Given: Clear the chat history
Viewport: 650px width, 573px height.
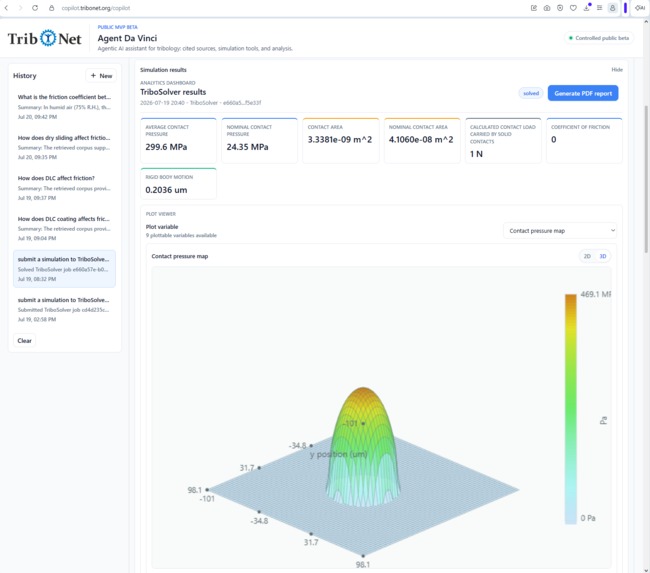Looking at the screenshot, I should [24, 340].
